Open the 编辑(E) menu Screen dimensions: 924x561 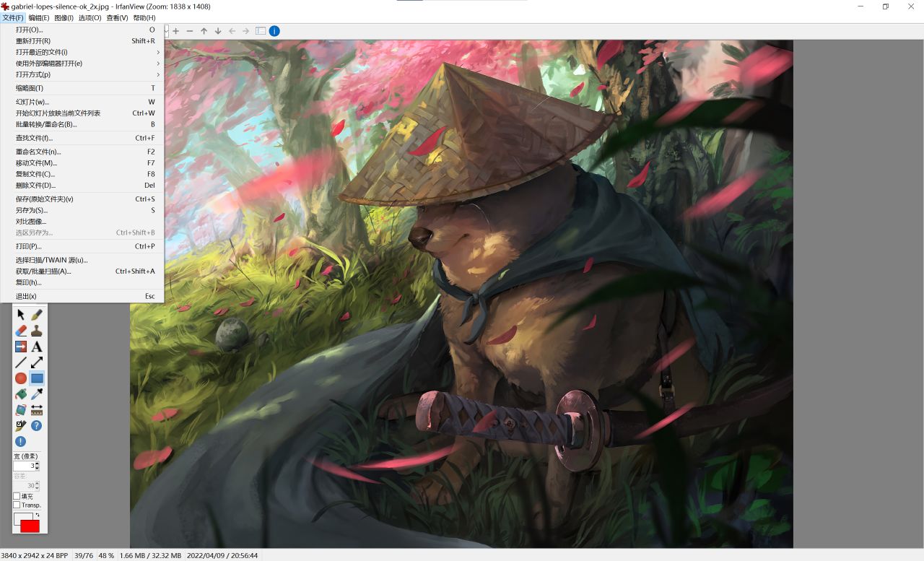click(x=39, y=18)
